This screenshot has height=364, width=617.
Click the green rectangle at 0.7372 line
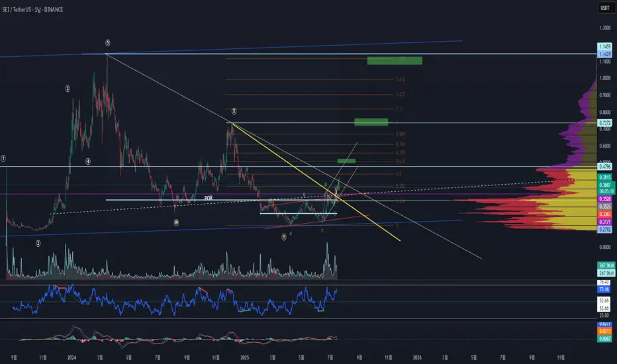pos(371,122)
